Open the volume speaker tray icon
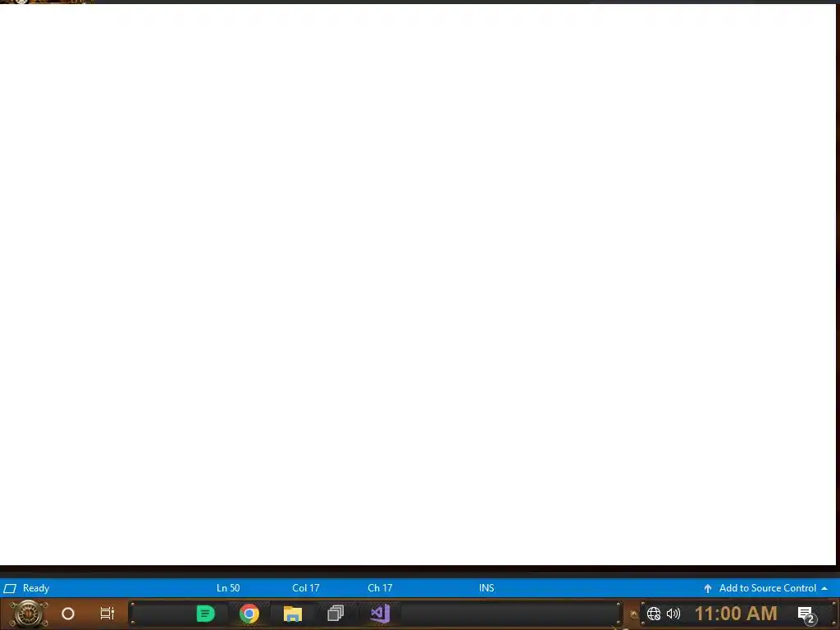Screen dimensions: 840x630 coord(673,614)
